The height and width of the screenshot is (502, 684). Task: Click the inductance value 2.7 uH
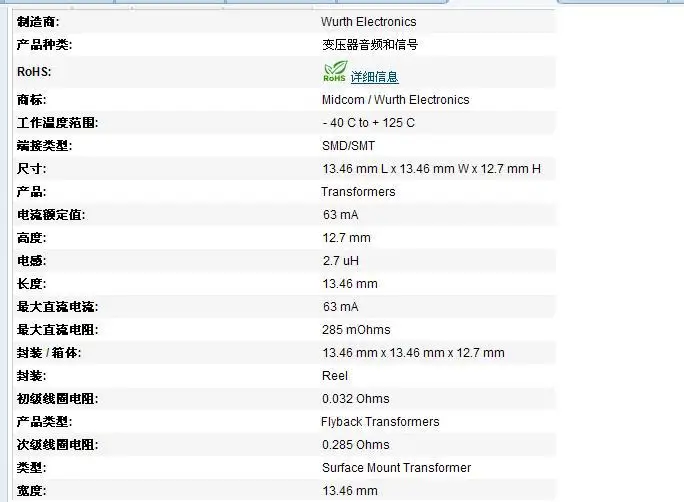point(341,261)
